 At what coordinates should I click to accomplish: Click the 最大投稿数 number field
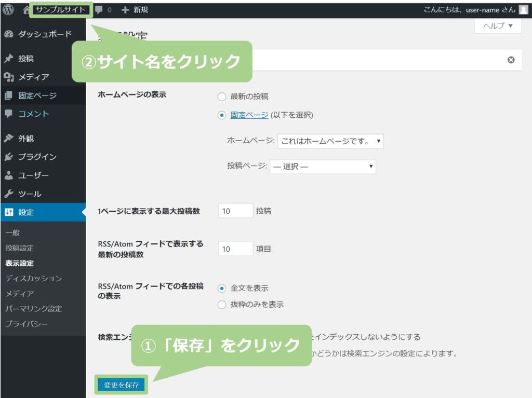(x=235, y=211)
